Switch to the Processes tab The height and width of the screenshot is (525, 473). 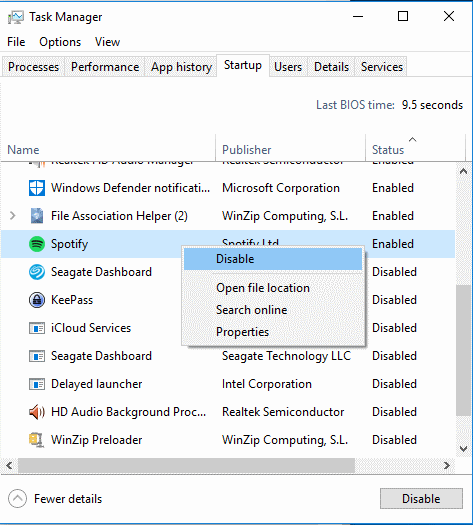[x=33, y=67]
